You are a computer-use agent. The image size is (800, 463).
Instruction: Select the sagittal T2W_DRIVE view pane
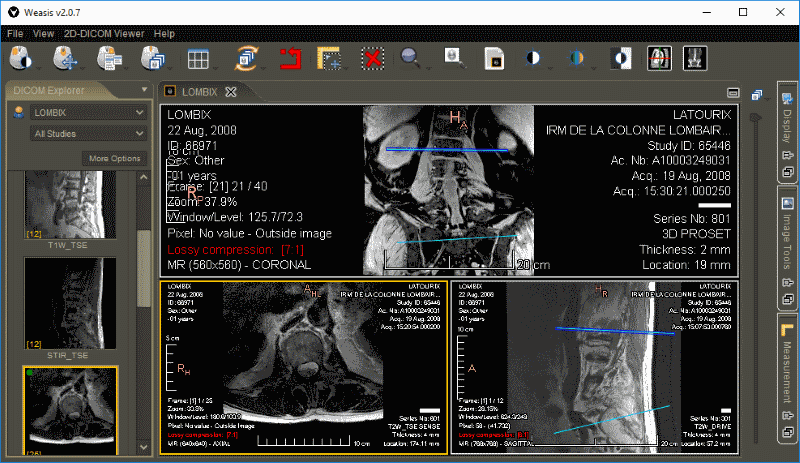pyautogui.click(x=595, y=367)
